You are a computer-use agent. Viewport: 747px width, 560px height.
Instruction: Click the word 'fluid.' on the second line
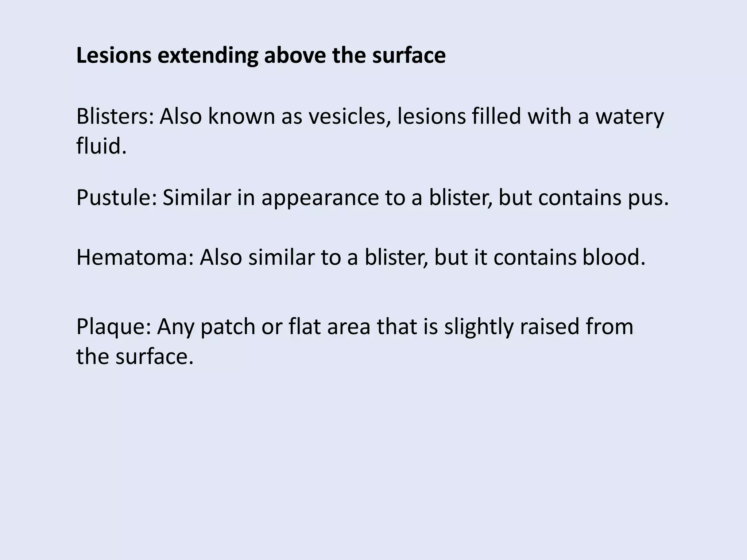coord(101,146)
